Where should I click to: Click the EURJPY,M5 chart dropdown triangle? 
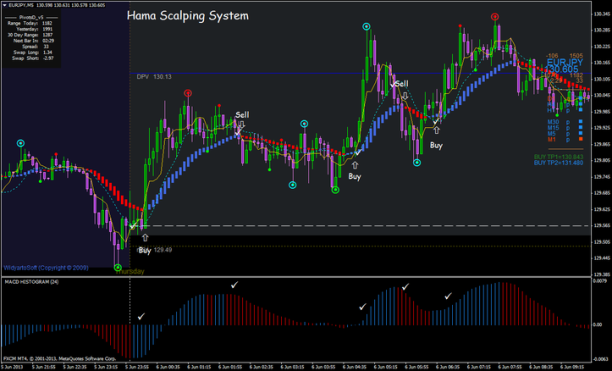pyautogui.click(x=4, y=5)
